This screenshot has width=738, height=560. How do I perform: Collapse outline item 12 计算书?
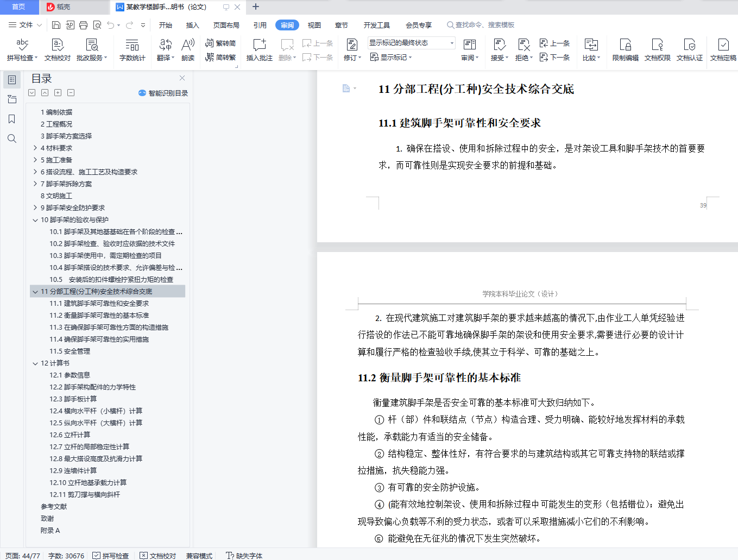[x=35, y=363]
